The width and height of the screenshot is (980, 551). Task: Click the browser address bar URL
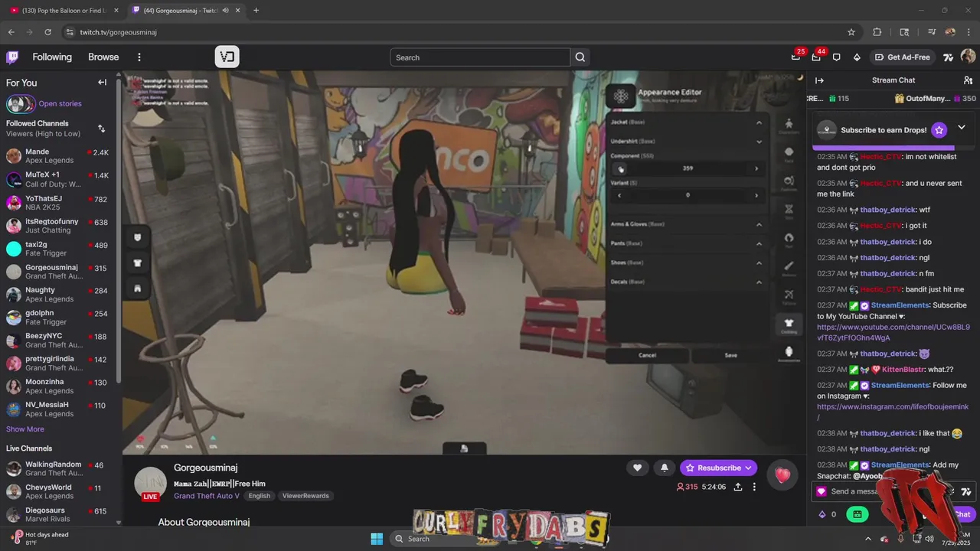click(118, 32)
